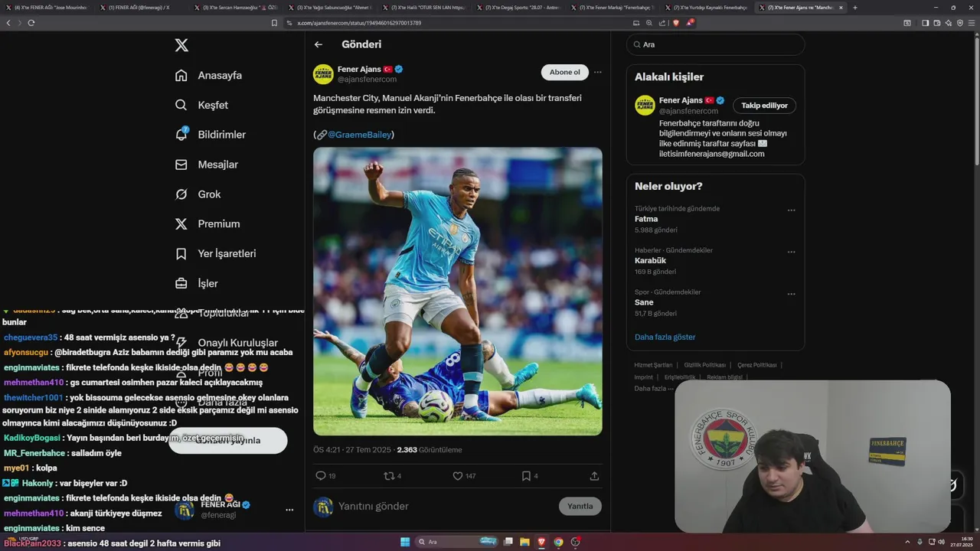The height and width of the screenshot is (551, 980).
Task: Open FENER AĞI account menu dots
Action: (x=289, y=510)
